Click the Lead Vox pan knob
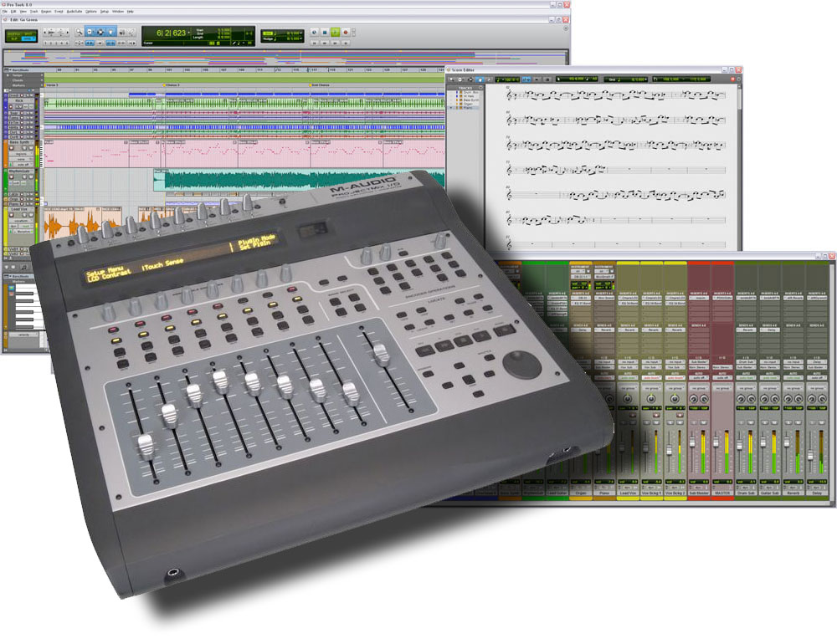The image size is (837, 644). [x=627, y=399]
